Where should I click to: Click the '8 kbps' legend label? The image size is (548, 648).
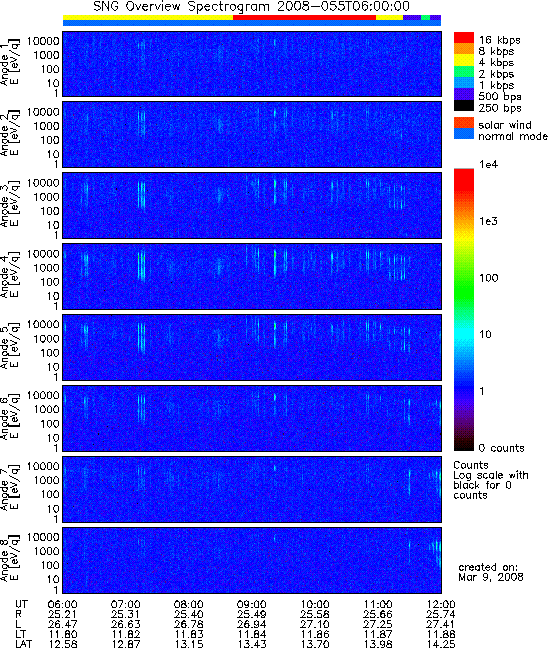[x=496, y=51]
